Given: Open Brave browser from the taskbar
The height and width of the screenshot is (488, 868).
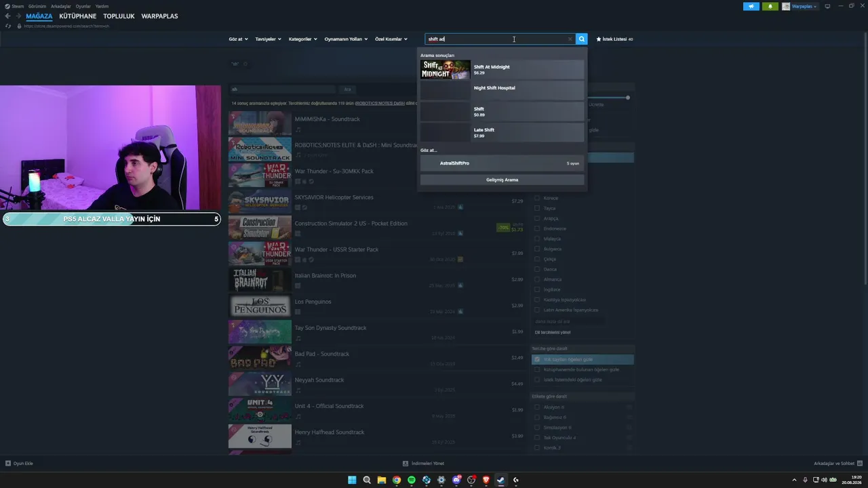Looking at the screenshot, I should click(x=486, y=480).
